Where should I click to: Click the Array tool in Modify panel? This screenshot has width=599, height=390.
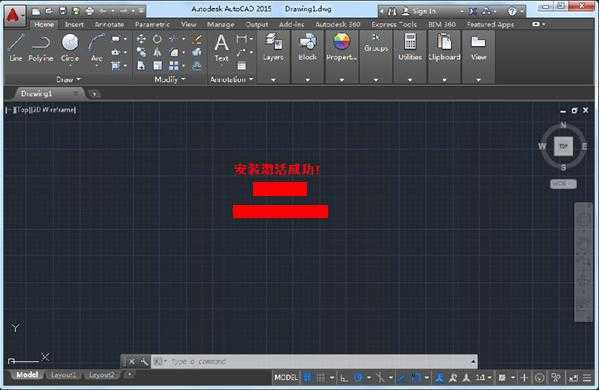(x=174, y=66)
